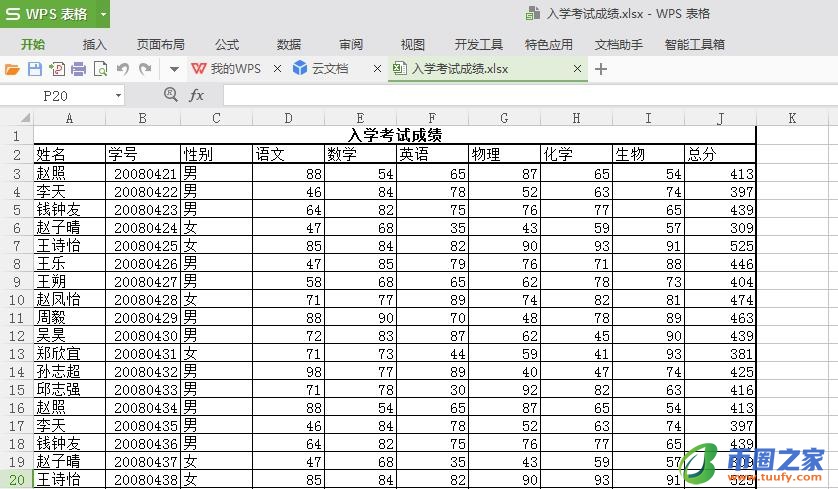Image resolution: width=838 pixels, height=489 pixels.
Task: Add a new document tab with plus
Action: point(601,69)
